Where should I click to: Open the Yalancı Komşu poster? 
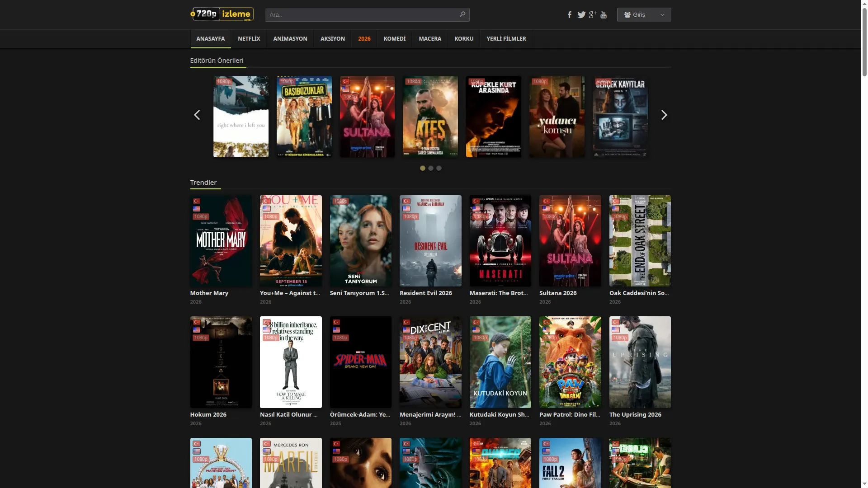[x=557, y=117]
